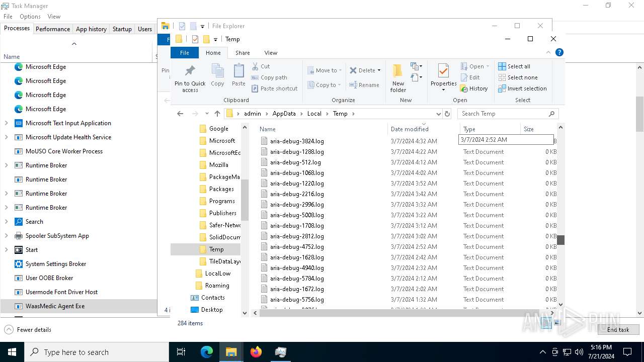Click AppData in the address breadcrumb
This screenshot has width=644, height=362.
click(x=284, y=114)
